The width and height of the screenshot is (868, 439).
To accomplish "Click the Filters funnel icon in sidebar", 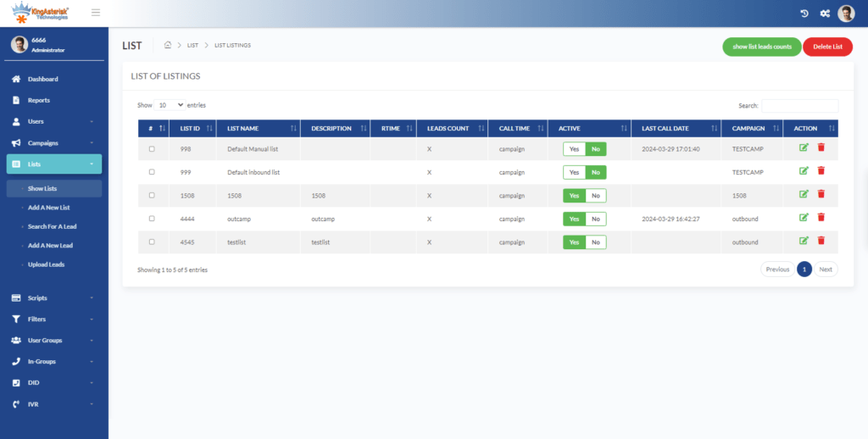I will coord(16,319).
